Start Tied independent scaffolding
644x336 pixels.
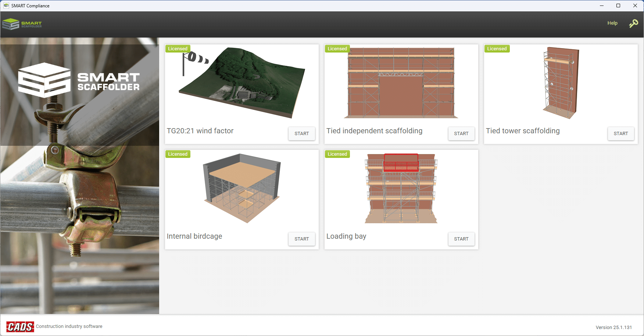[x=461, y=134]
